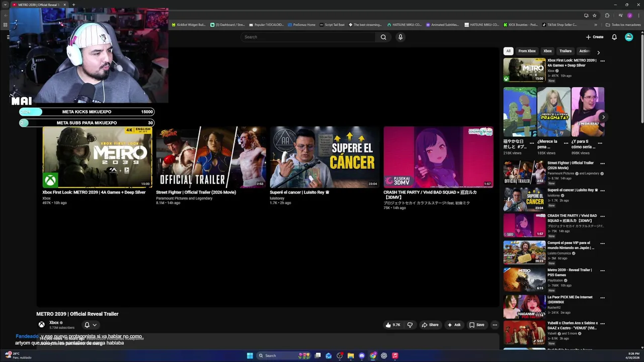
Task: Save the video to a playlist
Action: pyautogui.click(x=476, y=325)
